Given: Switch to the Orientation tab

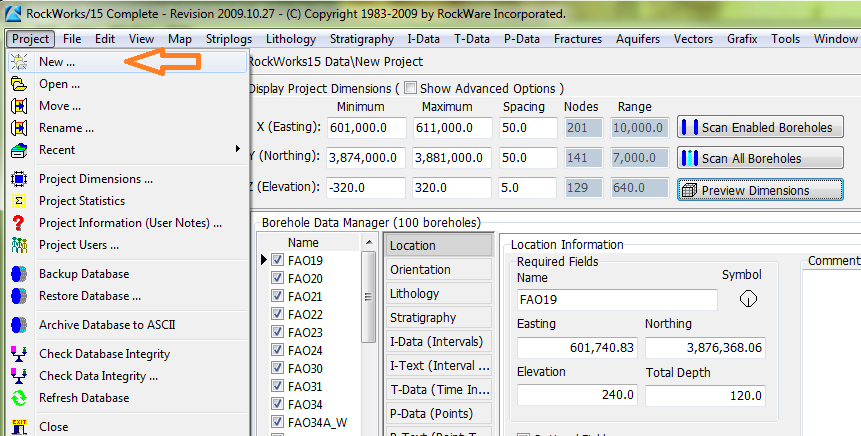Looking at the screenshot, I should pyautogui.click(x=438, y=270).
